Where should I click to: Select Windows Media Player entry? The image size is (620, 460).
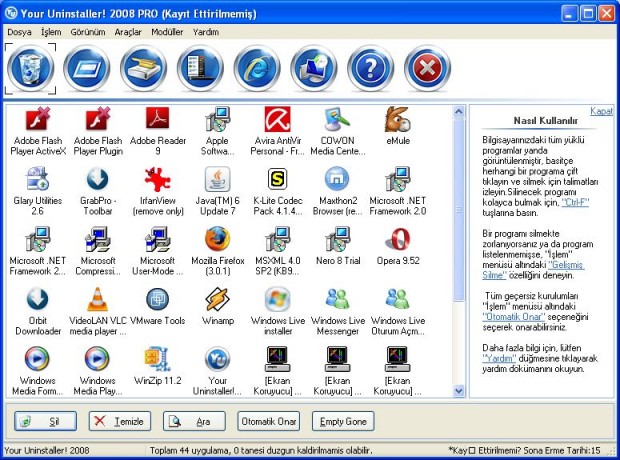point(98,371)
